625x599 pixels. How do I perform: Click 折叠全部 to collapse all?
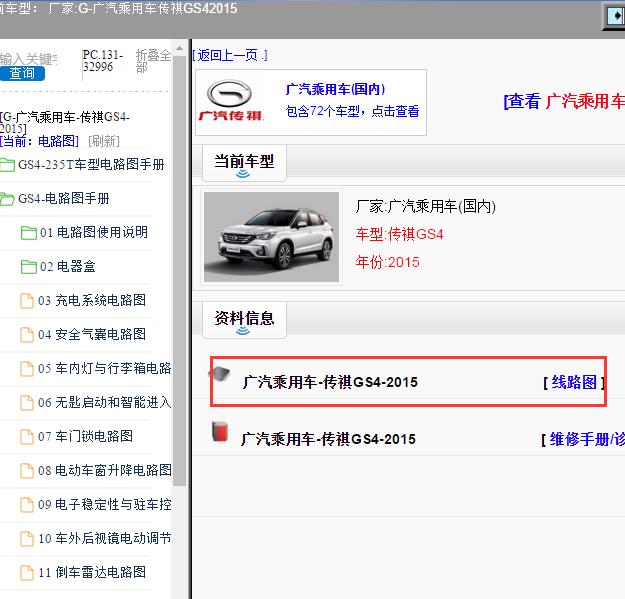coord(153,61)
